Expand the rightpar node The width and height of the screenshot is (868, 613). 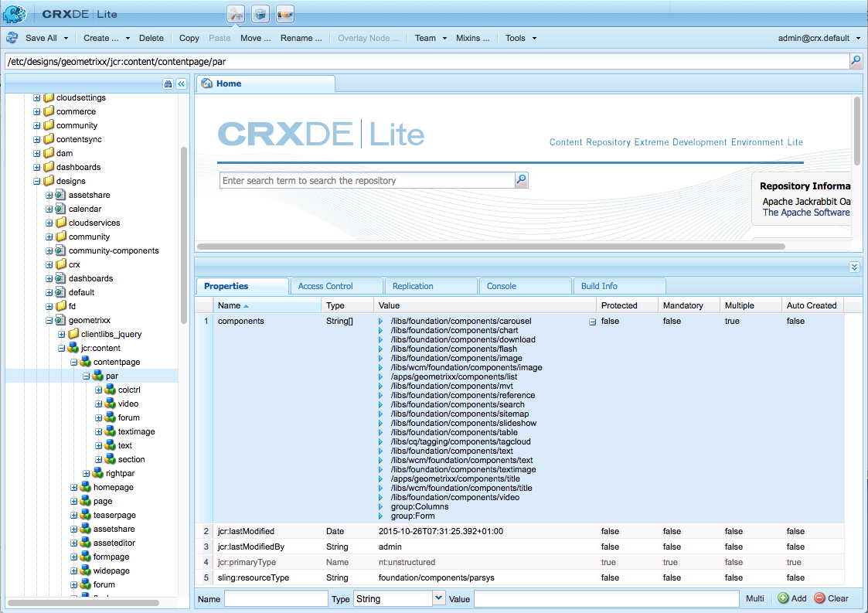[x=87, y=473]
